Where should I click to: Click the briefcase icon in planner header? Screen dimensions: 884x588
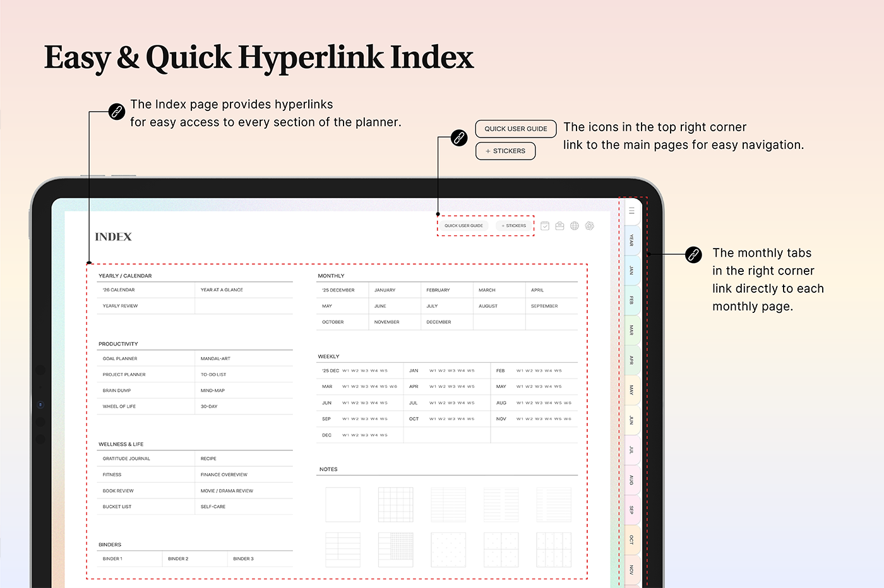coord(559,226)
